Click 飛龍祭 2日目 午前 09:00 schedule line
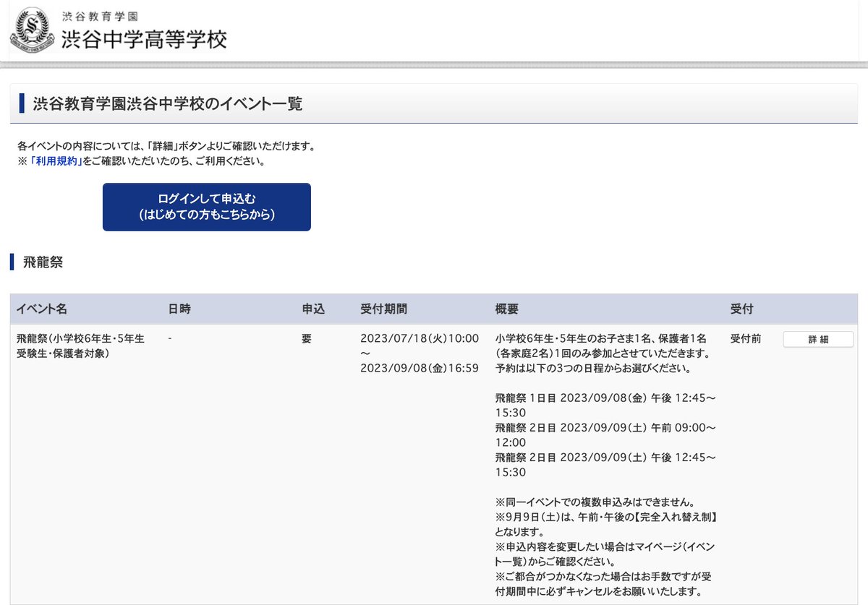Viewport: 868px width, 605px height. tap(606, 434)
